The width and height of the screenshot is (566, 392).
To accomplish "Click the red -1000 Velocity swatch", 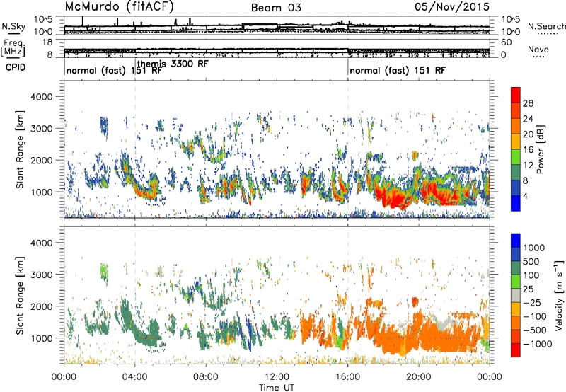I will click(516, 350).
